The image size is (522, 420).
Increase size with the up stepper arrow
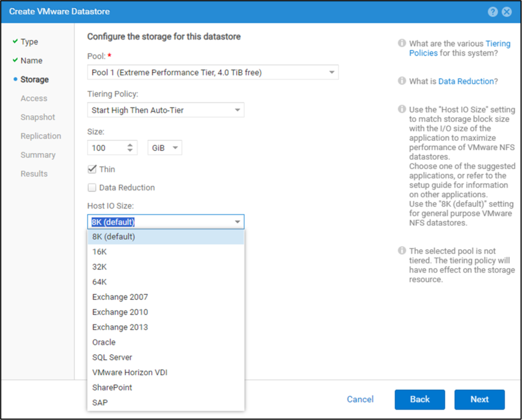[130, 145]
